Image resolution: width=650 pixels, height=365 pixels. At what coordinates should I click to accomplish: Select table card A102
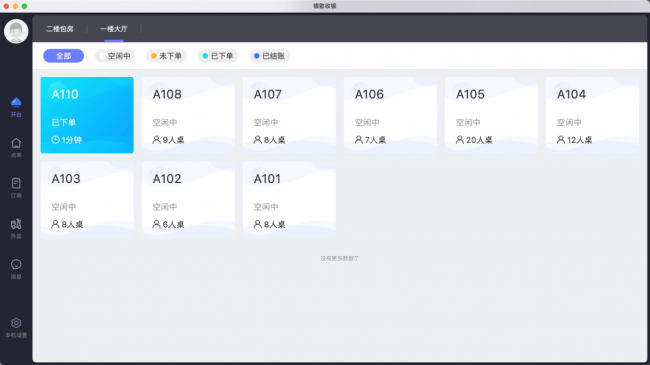pyautogui.click(x=188, y=200)
